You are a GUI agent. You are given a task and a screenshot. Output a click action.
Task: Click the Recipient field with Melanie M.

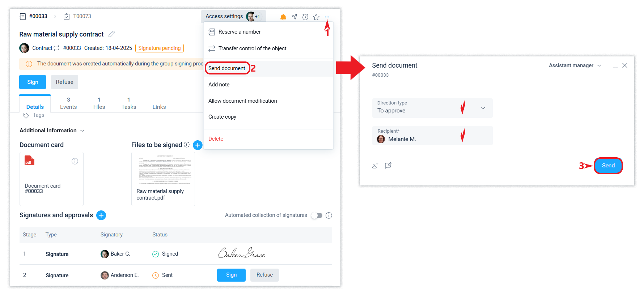click(x=432, y=136)
